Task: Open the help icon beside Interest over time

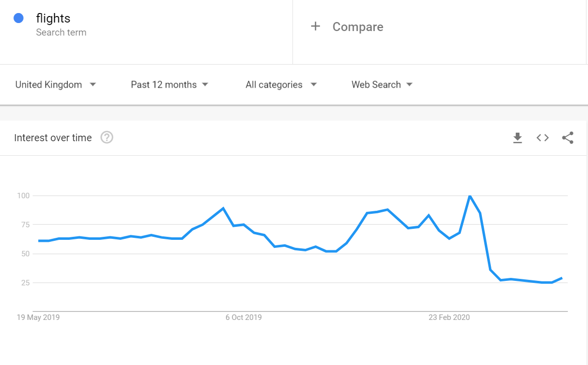Action: (107, 138)
